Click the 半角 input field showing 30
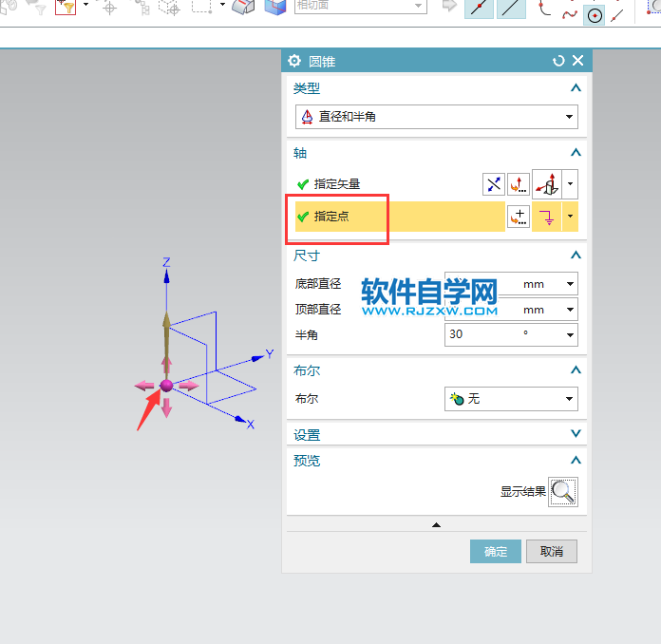 click(481, 334)
